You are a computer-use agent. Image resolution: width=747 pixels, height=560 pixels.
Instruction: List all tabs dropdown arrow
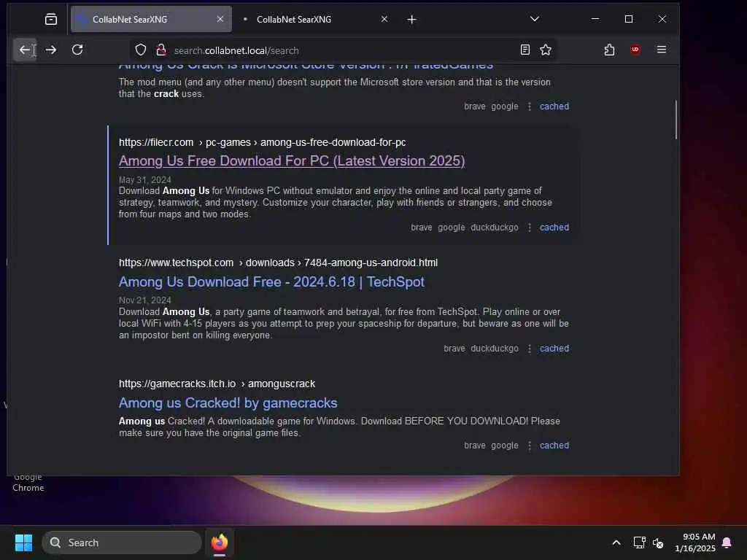[x=535, y=19]
